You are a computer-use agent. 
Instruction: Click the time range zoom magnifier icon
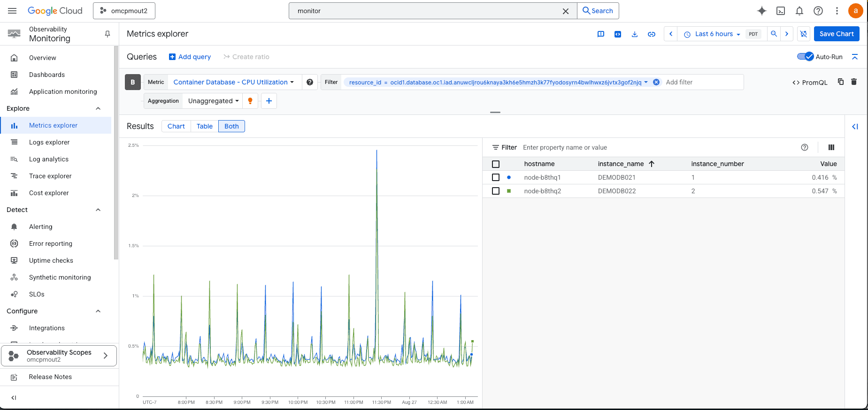pos(774,34)
